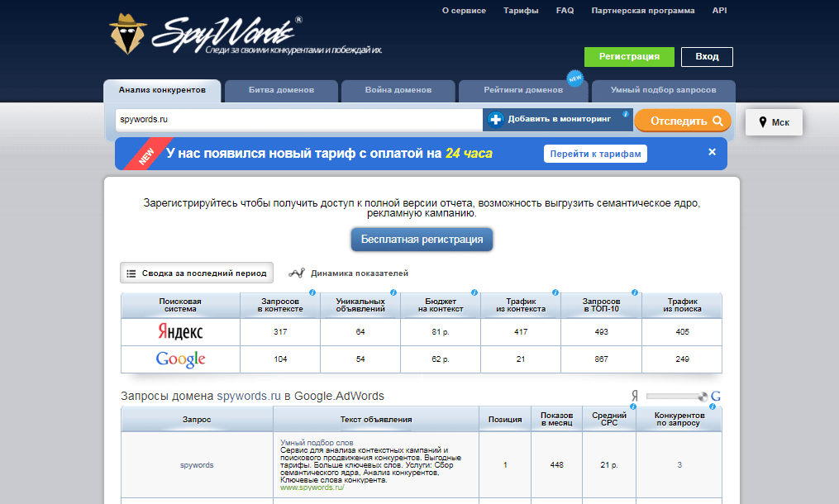Viewport: 839px width, 504px height.
Task: Click the spywords query in the table
Action: tap(197, 465)
